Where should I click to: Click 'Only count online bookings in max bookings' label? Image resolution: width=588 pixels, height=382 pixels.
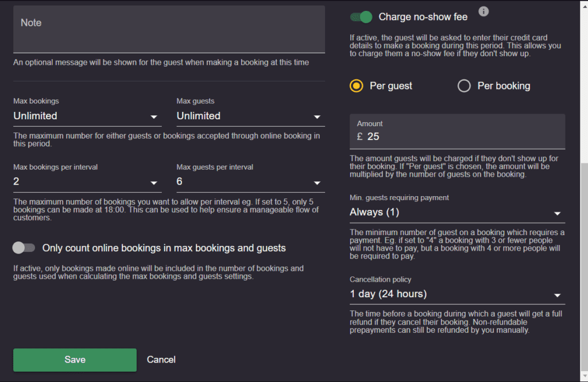pyautogui.click(x=164, y=248)
